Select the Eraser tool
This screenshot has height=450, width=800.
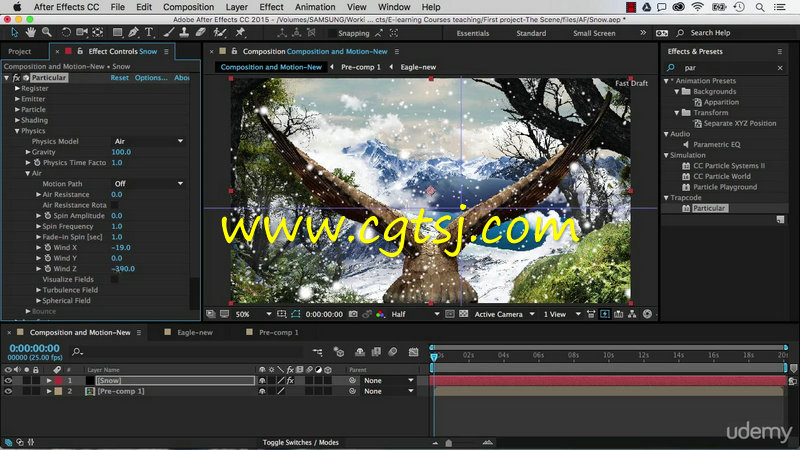pos(201,33)
